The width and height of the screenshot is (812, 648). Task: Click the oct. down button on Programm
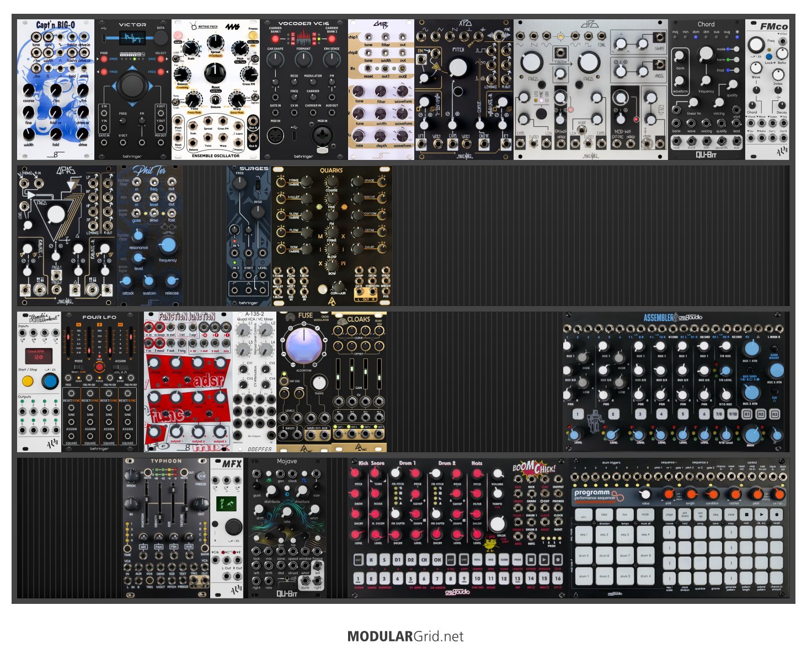685,515
